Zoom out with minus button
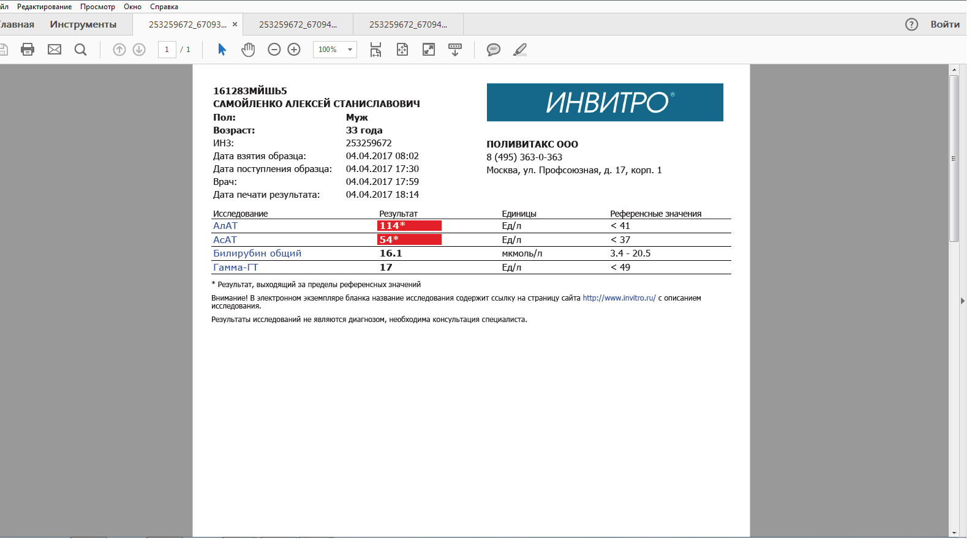 274,50
